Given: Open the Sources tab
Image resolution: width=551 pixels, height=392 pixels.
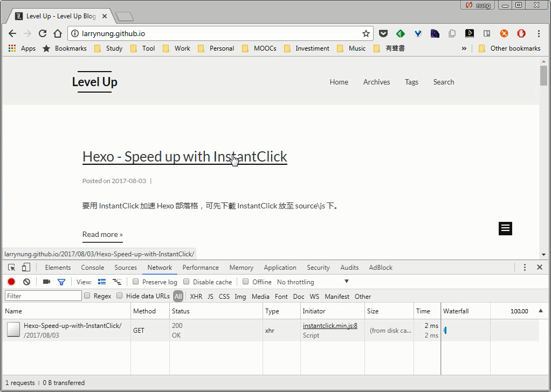Looking at the screenshot, I should pos(126,268).
